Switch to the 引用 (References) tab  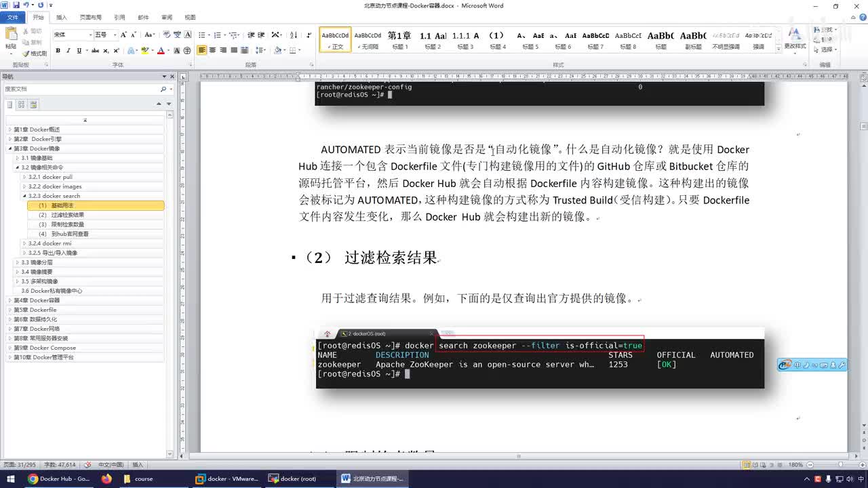[119, 18]
